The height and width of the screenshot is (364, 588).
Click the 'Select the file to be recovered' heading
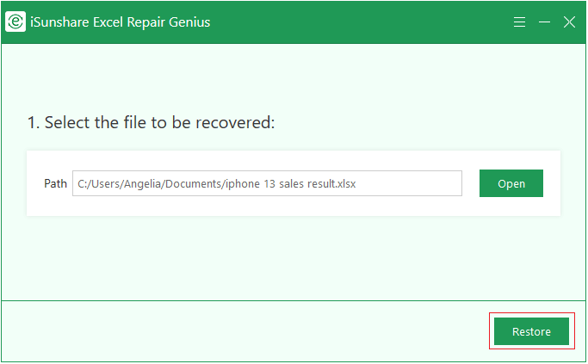pyautogui.click(x=152, y=122)
